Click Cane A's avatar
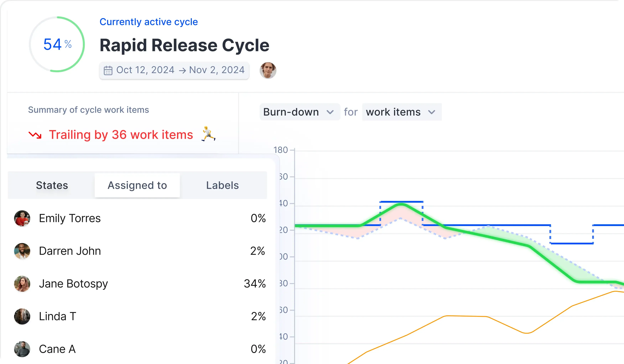Viewport: 624px width, 364px height. click(x=22, y=349)
